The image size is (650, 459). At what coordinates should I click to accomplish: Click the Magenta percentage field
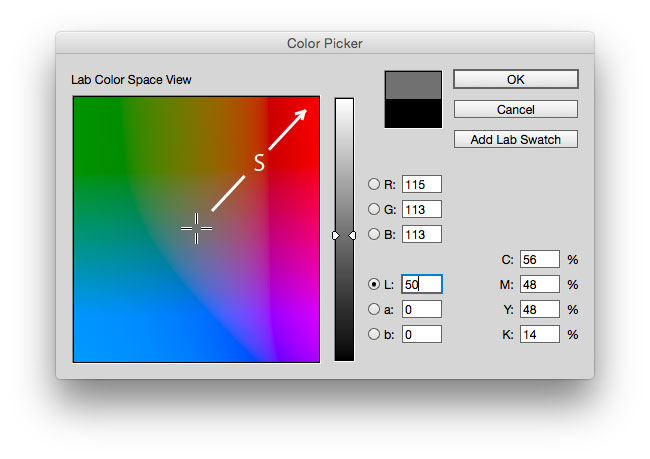point(540,284)
